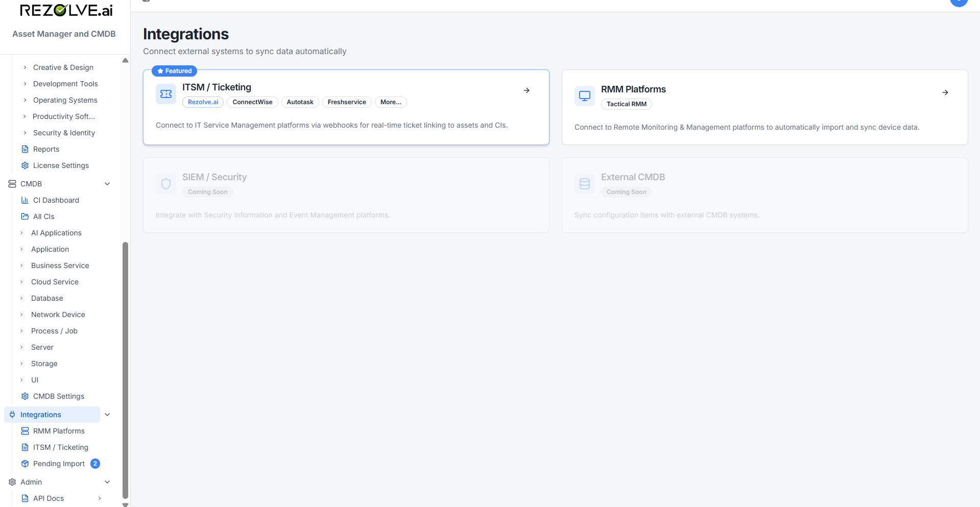The image size is (980, 507).
Task: Select the UI tree row
Action: pyautogui.click(x=35, y=380)
